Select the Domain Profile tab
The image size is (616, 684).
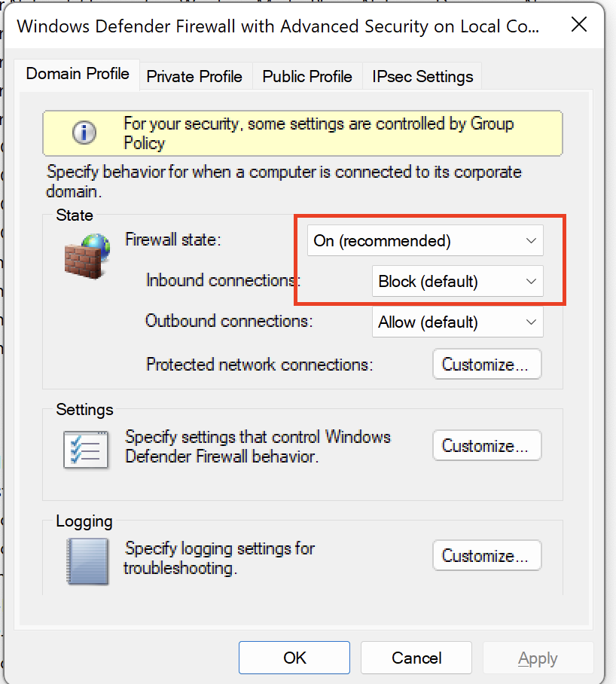click(77, 74)
